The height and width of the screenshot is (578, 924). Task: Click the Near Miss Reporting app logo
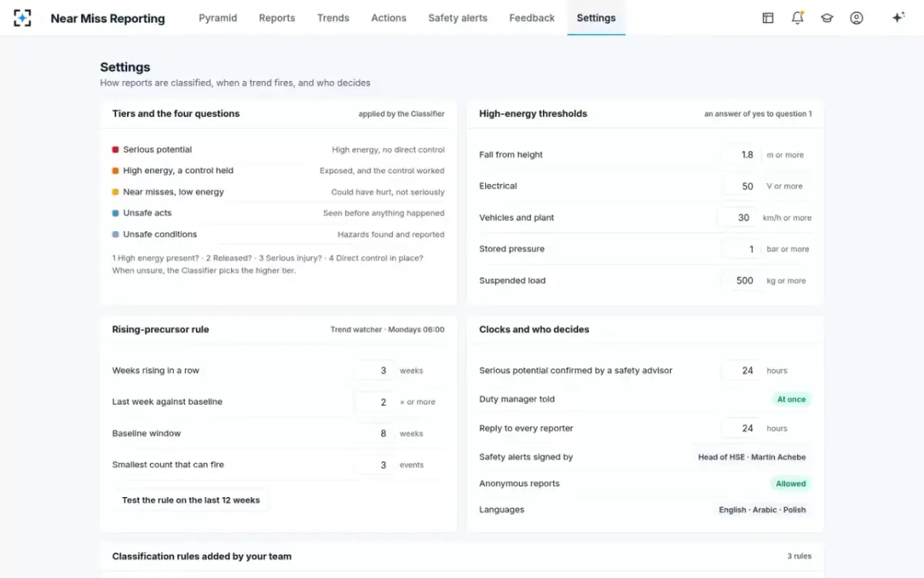pyautogui.click(x=22, y=18)
